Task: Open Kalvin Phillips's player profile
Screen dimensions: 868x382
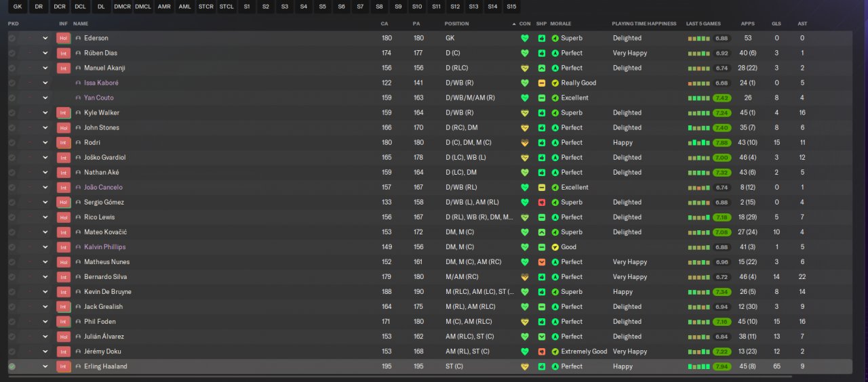Action: (104, 247)
